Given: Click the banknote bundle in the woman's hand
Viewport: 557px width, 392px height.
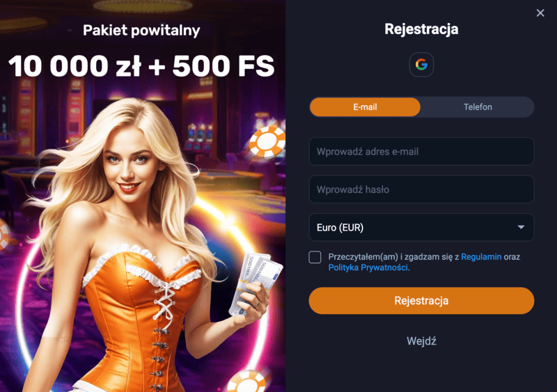Looking at the screenshot, I should [255, 283].
